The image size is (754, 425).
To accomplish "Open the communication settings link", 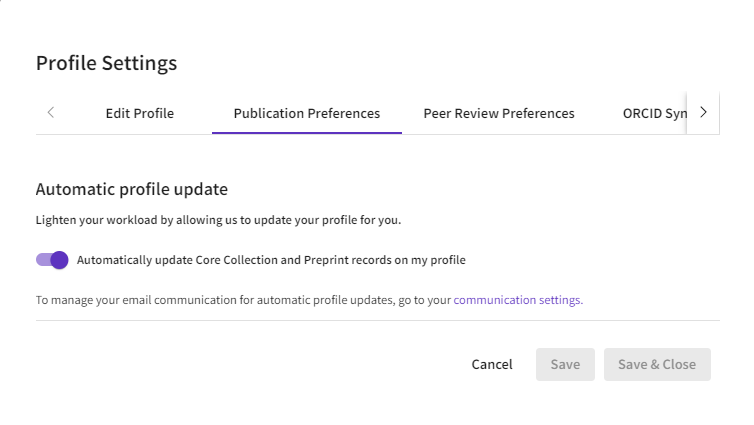I will [x=517, y=299].
